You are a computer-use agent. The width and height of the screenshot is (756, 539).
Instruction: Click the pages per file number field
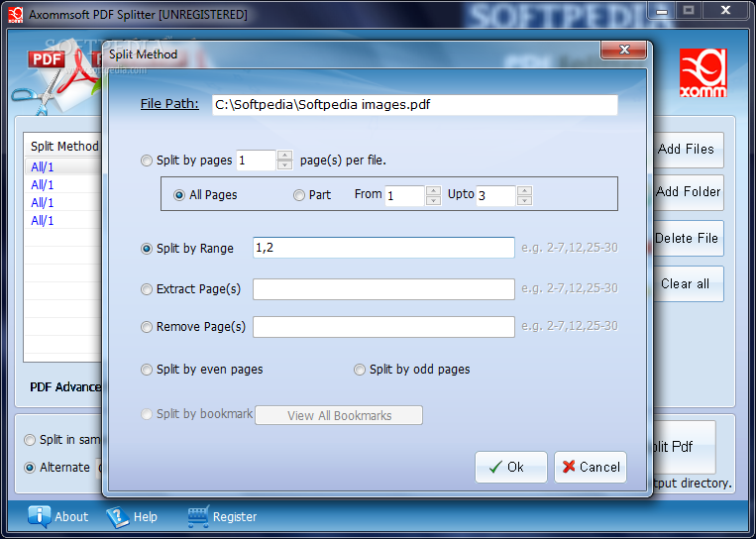[x=256, y=161]
